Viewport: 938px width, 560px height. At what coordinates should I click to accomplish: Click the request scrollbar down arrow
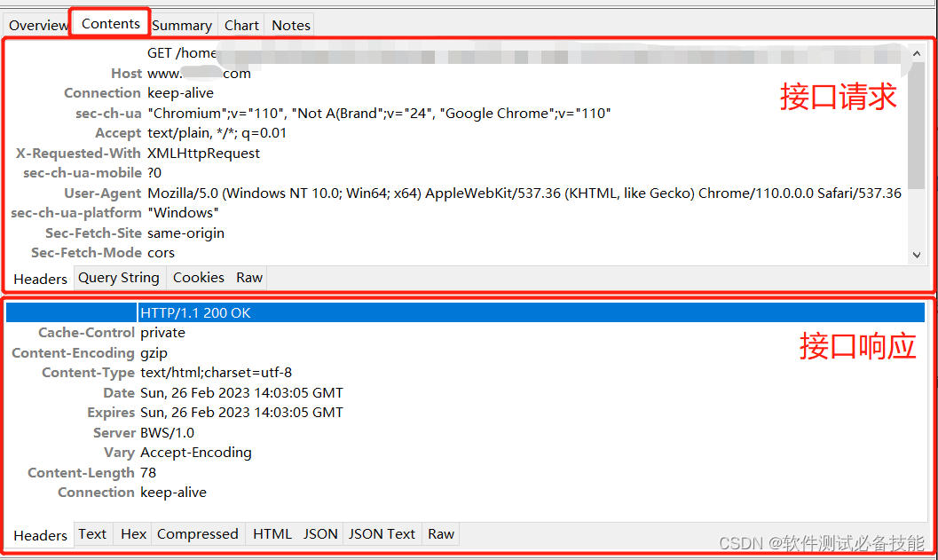point(917,255)
